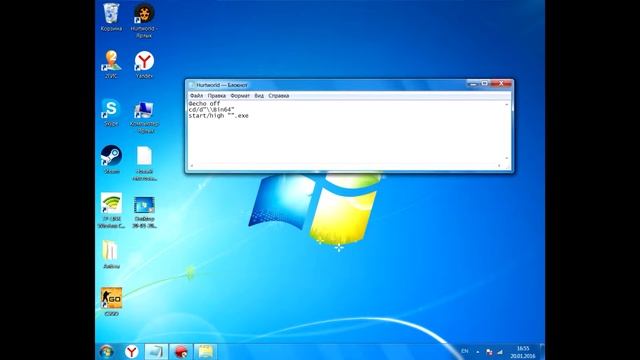
Task: Select the Skype desktop icon
Action: coord(111,112)
